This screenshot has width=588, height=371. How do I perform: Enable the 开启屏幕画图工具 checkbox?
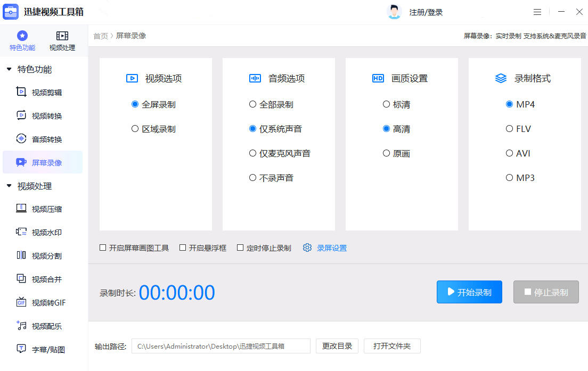pos(103,248)
